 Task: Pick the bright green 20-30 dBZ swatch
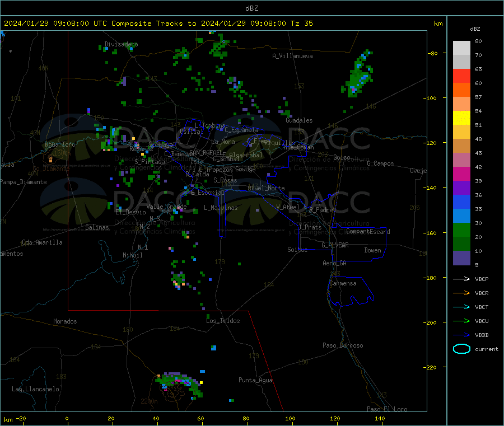pyautogui.click(x=461, y=230)
